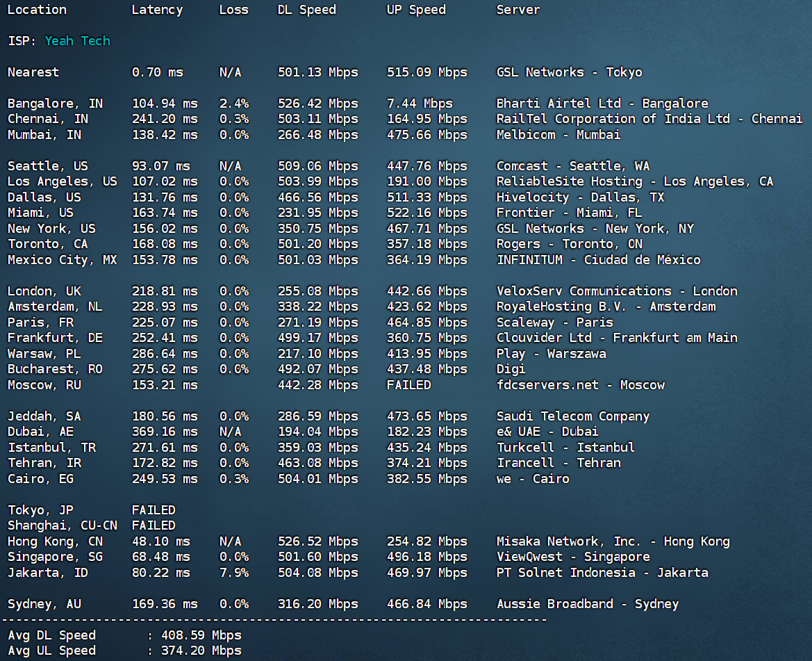This screenshot has height=661, width=812.
Task: Click "Moscow, RU" location
Action: (x=44, y=385)
